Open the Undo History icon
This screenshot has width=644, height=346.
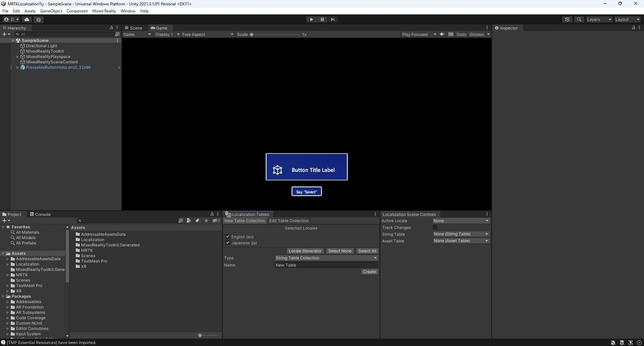pos(567,19)
